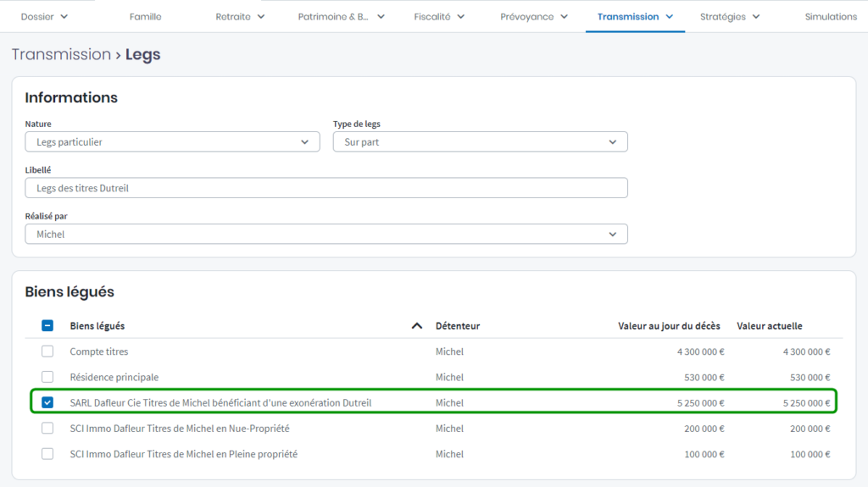Check the Résidence principale checkbox
Screen dimensions: 868x487
pyautogui.click(x=47, y=377)
